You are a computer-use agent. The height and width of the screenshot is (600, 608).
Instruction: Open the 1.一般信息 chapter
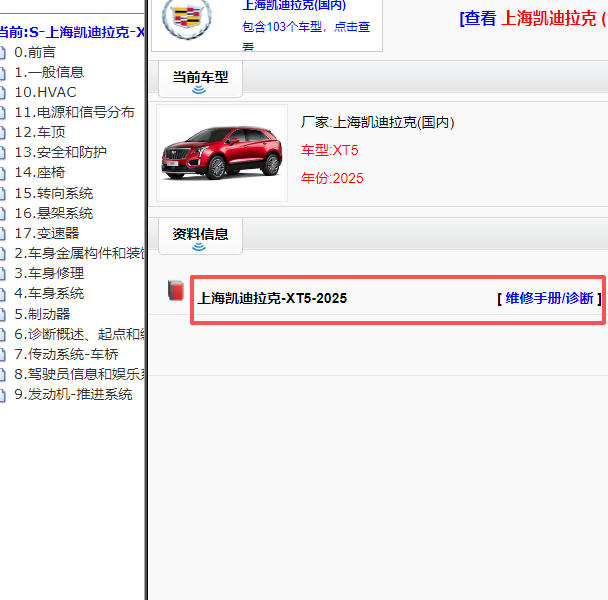(49, 72)
